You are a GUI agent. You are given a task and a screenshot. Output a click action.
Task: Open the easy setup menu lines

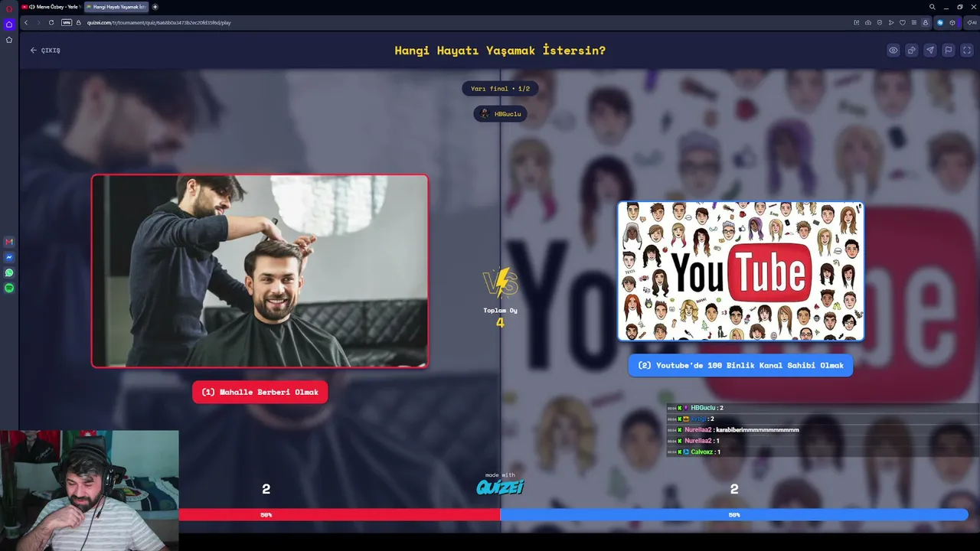point(914,22)
